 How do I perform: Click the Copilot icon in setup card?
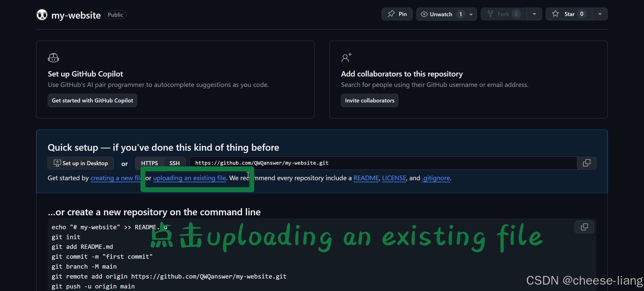[x=53, y=58]
